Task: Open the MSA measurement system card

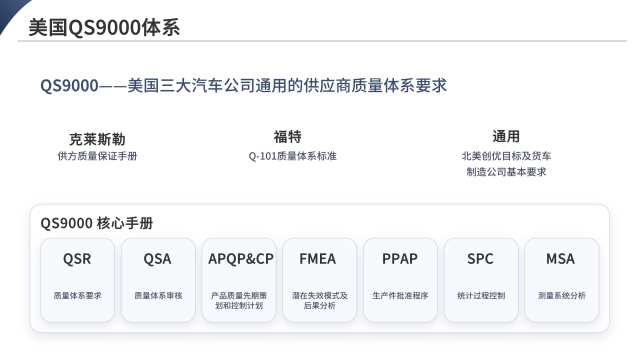Action: point(562,280)
